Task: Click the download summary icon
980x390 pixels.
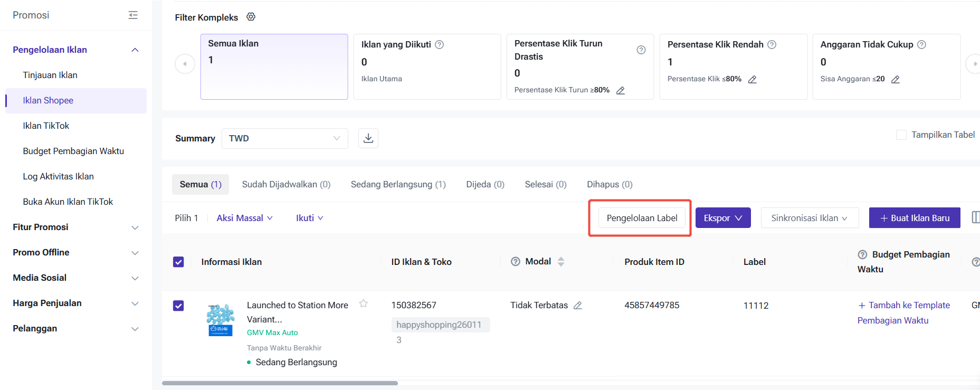Action: (368, 138)
